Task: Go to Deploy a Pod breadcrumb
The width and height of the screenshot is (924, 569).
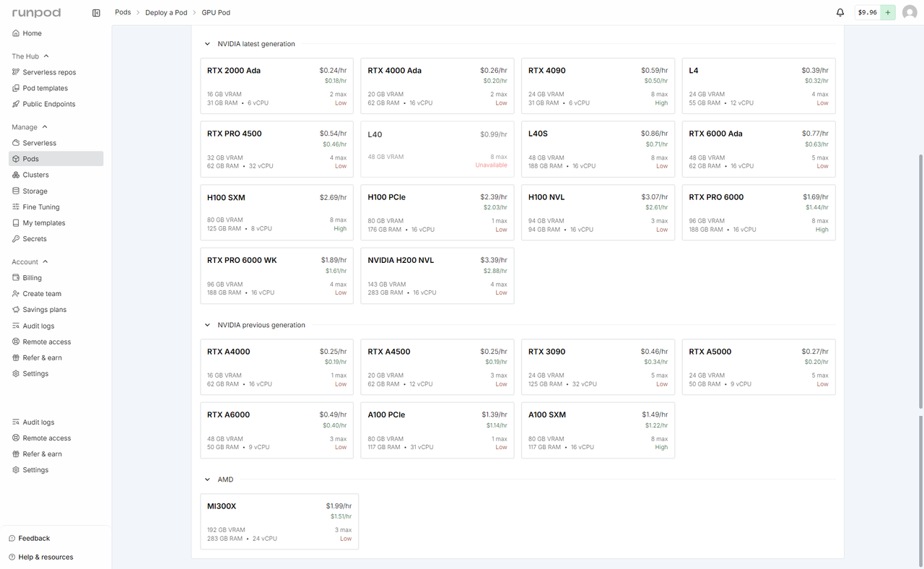Action: (166, 12)
